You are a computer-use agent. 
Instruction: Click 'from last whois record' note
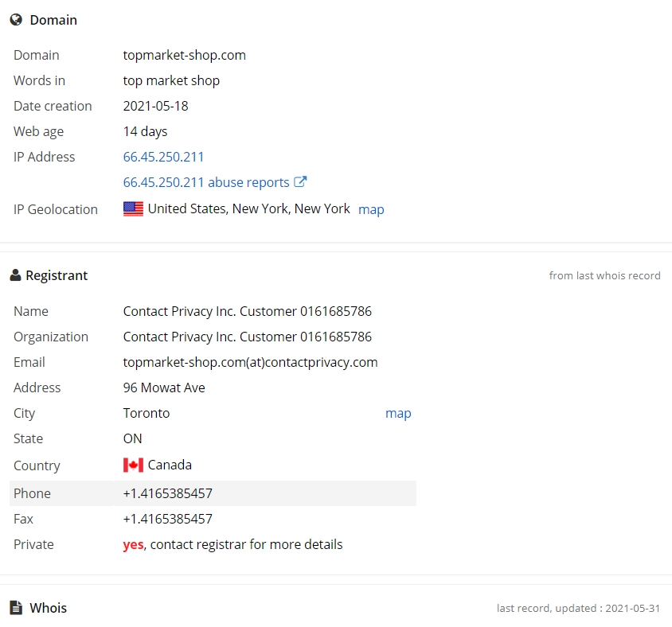click(x=604, y=275)
